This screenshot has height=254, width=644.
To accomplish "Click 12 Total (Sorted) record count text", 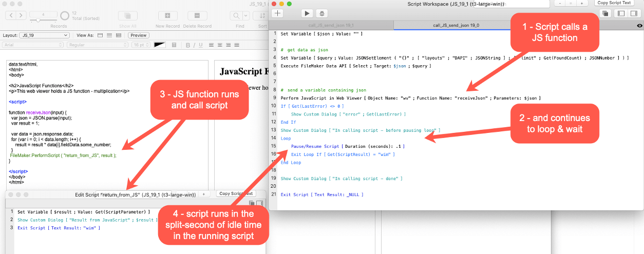I will tap(86, 15).
